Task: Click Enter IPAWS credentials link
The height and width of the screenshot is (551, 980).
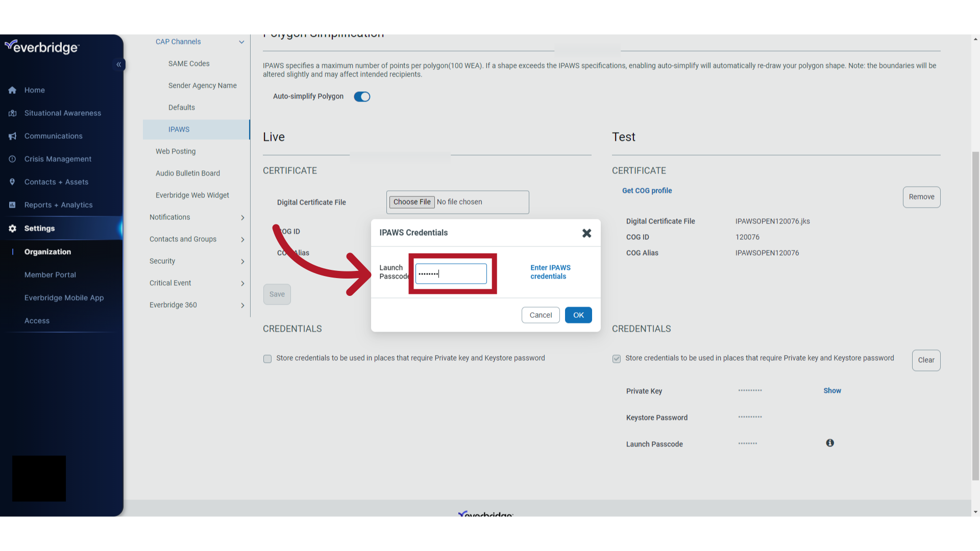Action: [550, 272]
